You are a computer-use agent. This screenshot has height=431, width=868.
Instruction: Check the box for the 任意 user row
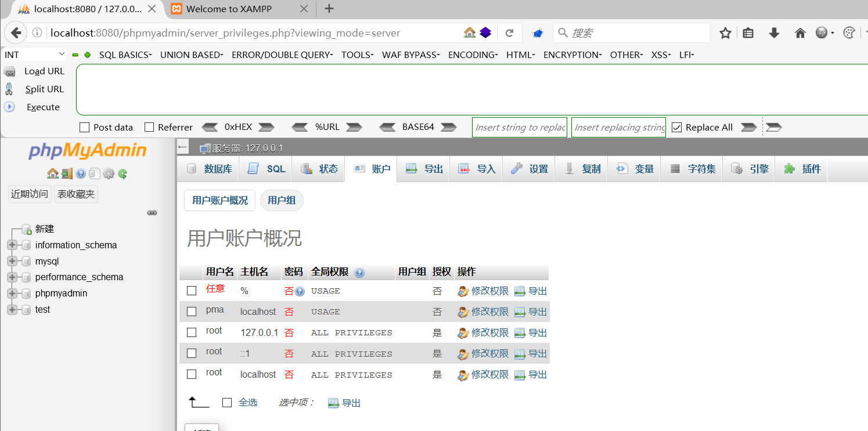coord(192,291)
